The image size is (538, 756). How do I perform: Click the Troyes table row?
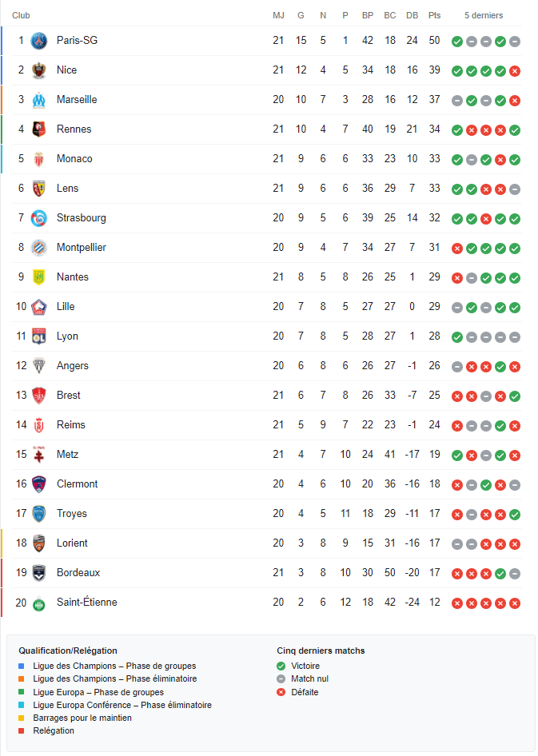tap(266, 514)
